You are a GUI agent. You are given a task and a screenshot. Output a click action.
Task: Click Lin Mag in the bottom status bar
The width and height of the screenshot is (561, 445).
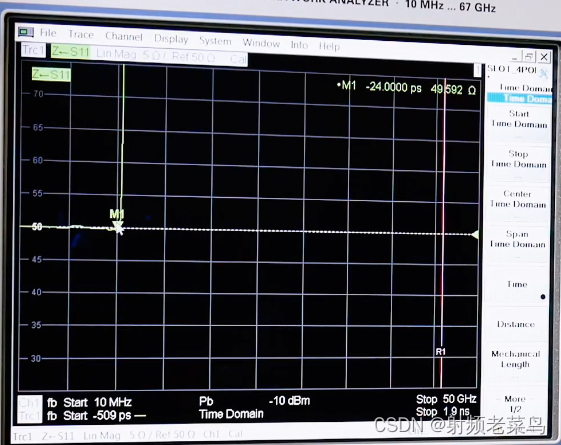[102, 435]
